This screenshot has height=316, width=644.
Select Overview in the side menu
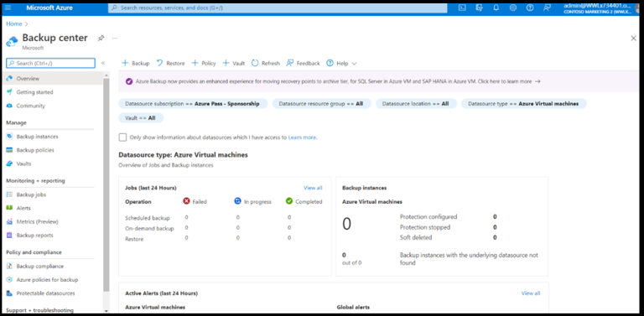[x=52, y=79]
